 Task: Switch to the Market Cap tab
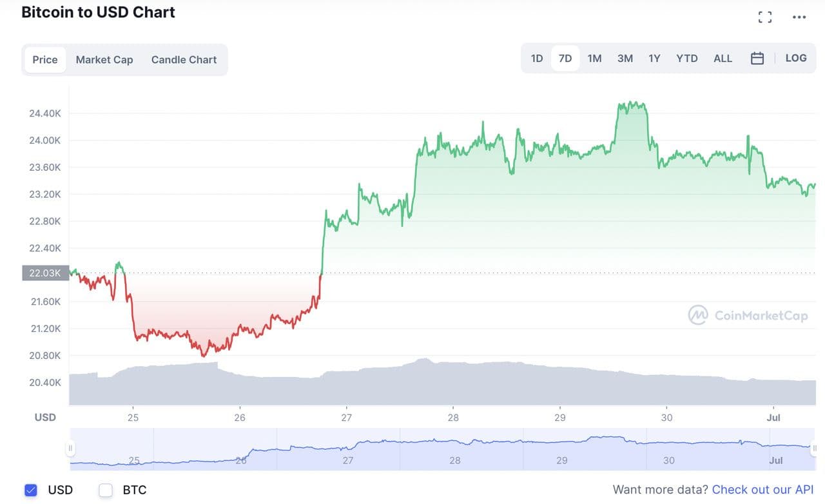(104, 60)
